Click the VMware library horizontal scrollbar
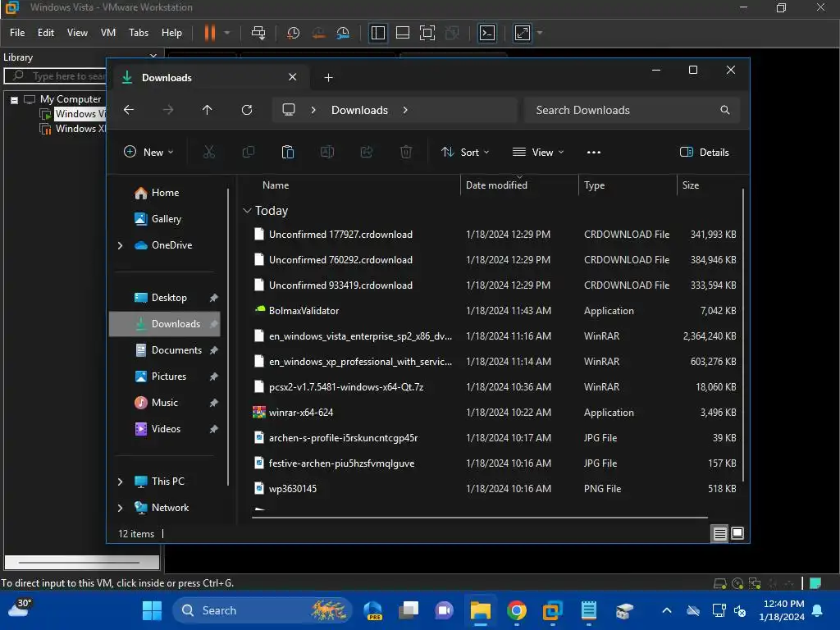This screenshot has height=630, width=840. coord(81,562)
